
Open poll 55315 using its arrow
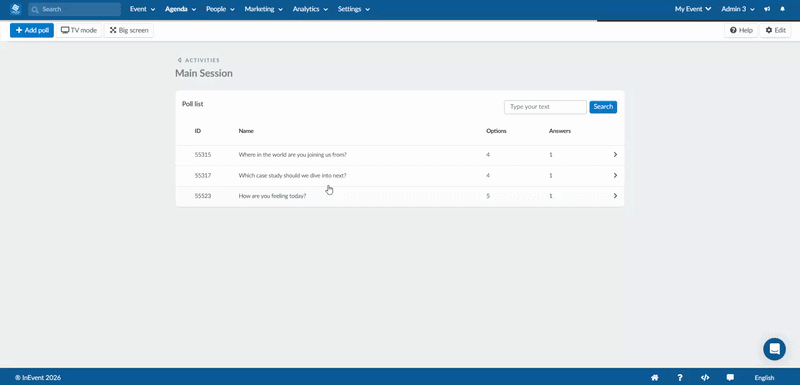(x=615, y=155)
